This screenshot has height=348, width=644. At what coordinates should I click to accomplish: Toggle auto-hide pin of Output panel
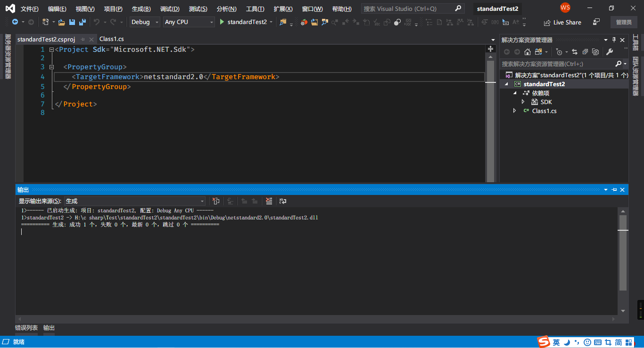pyautogui.click(x=614, y=190)
